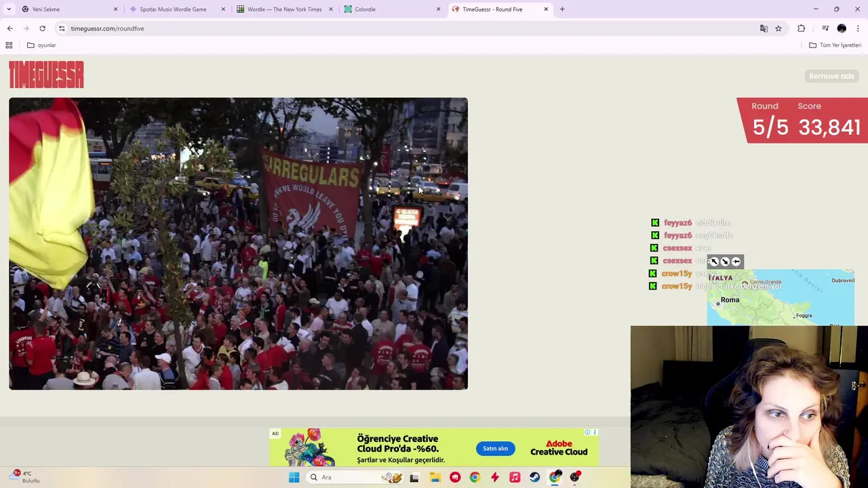Click the 33,841 score value
868x488 pixels.
click(829, 127)
